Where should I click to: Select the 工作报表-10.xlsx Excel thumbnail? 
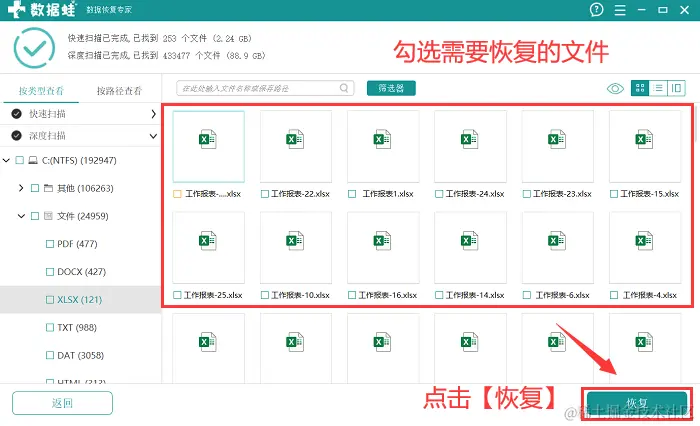tap(296, 247)
